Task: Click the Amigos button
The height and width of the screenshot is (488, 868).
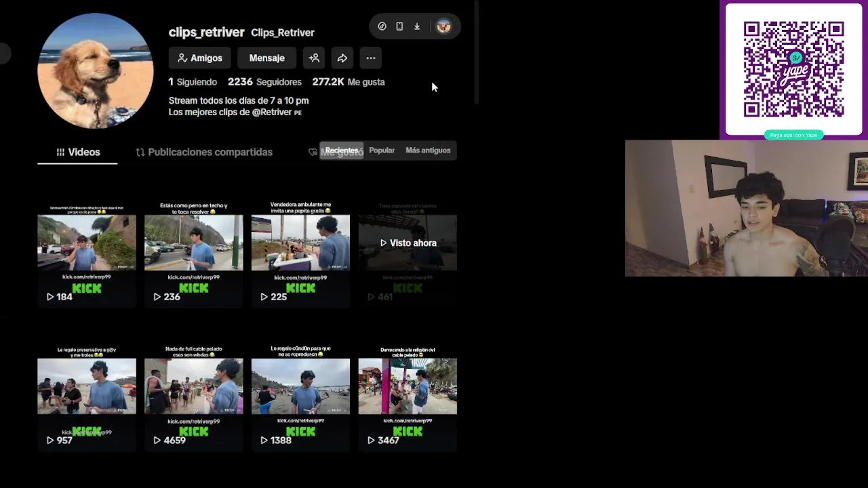Action: pyautogui.click(x=199, y=58)
